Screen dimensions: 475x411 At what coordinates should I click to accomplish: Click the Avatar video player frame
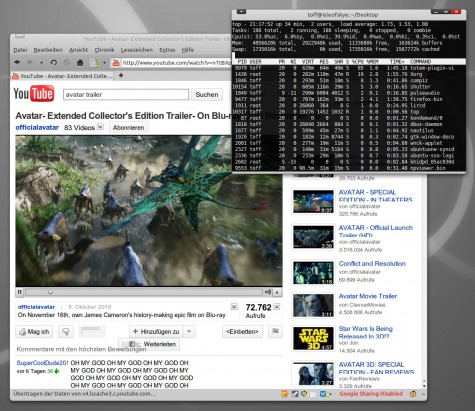point(149,211)
